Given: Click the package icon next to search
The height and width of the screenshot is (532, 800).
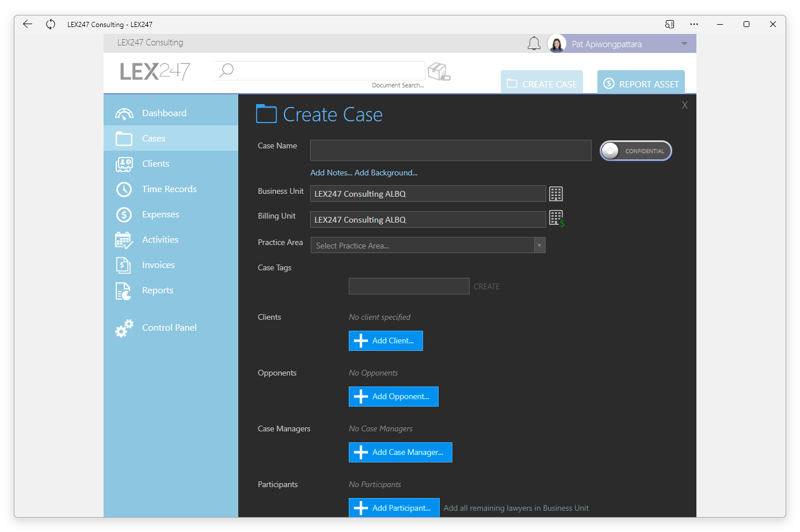Looking at the screenshot, I should (x=439, y=72).
